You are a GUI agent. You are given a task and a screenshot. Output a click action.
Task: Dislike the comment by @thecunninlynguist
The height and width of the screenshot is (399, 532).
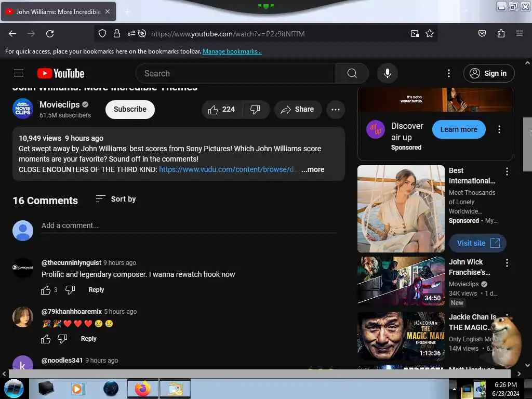(70, 290)
